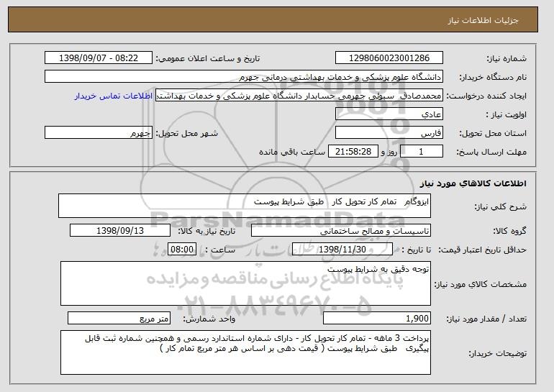Click the general description field ایزوگام تمام کار
This screenshot has height=392, width=554.
pos(245,206)
